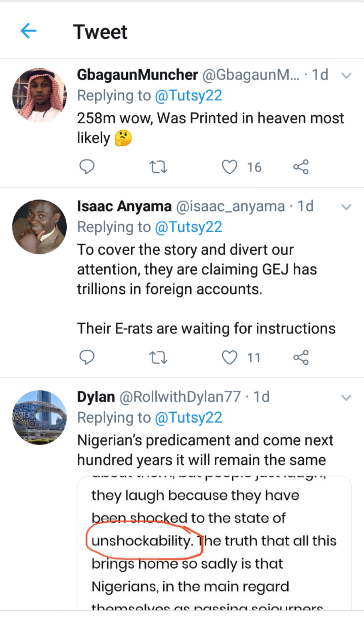Share GbagaunMuncher's tweet

(x=301, y=167)
